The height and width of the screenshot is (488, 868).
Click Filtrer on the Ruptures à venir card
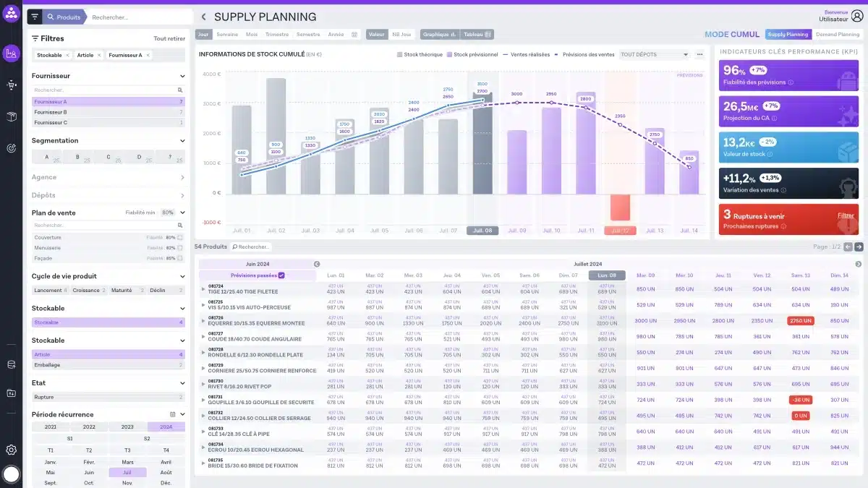tap(846, 215)
